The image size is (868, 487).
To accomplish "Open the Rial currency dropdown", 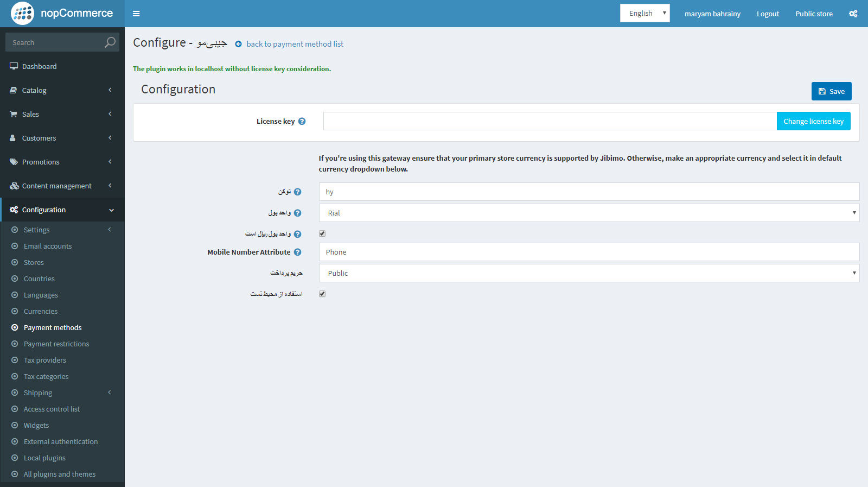I will click(589, 213).
